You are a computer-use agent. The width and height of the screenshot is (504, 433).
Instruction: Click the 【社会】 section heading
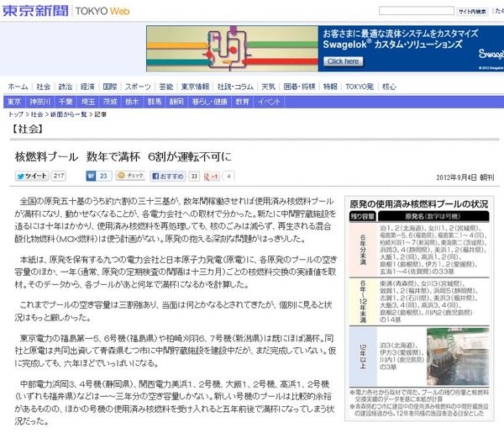point(28,129)
